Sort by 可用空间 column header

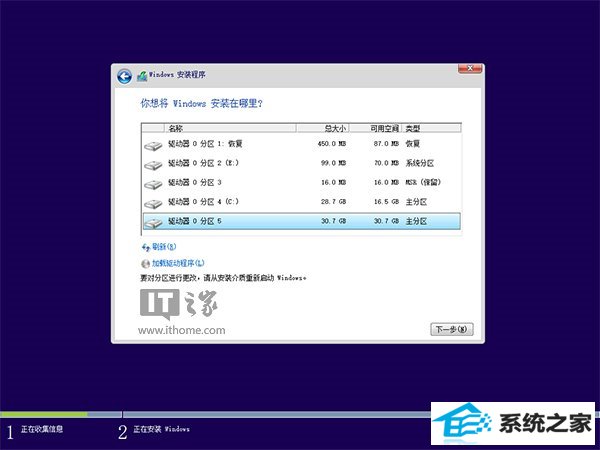[x=375, y=128]
